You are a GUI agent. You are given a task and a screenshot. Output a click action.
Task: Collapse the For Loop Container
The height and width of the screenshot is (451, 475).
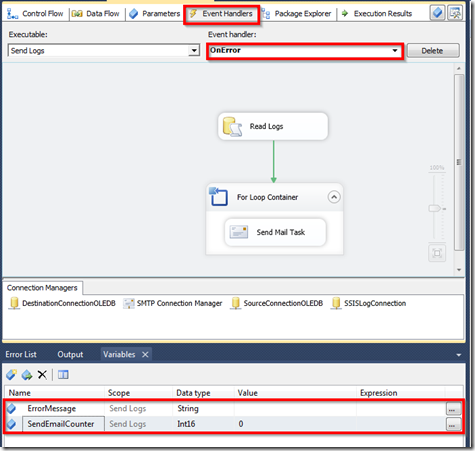point(334,197)
